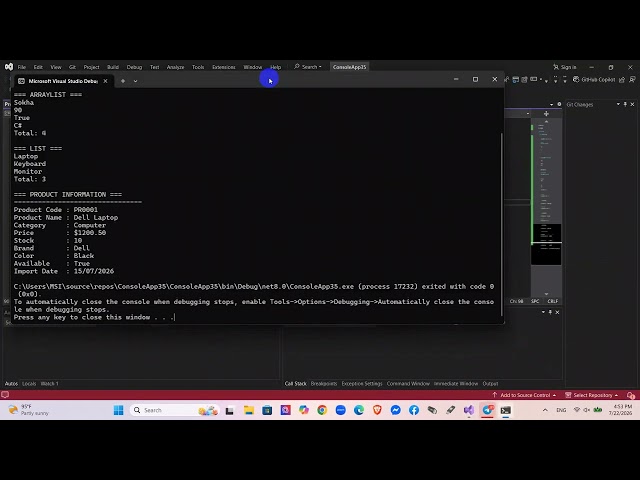Open File Explorer from taskbar
640x480 pixels.
pos(249,410)
